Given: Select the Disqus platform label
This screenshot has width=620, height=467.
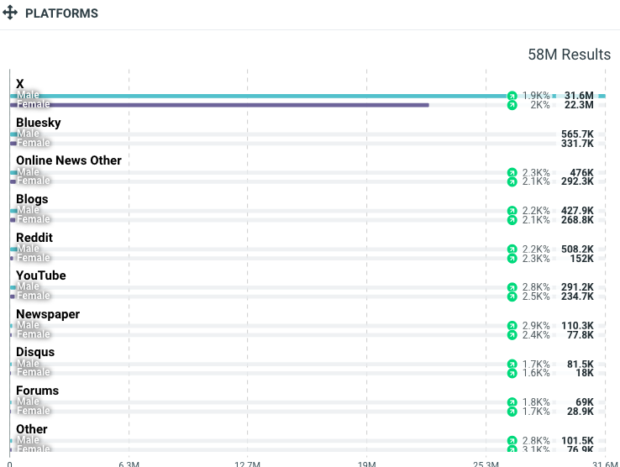Looking at the screenshot, I should (35, 352).
